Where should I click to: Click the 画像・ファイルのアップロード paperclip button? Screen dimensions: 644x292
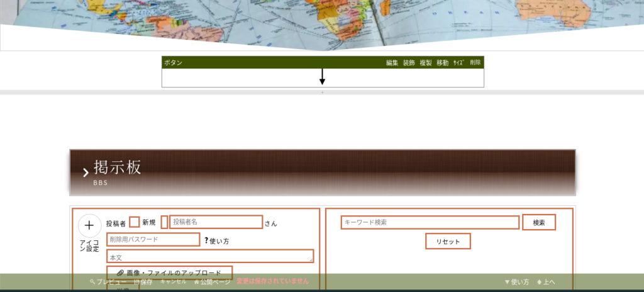tap(170, 272)
